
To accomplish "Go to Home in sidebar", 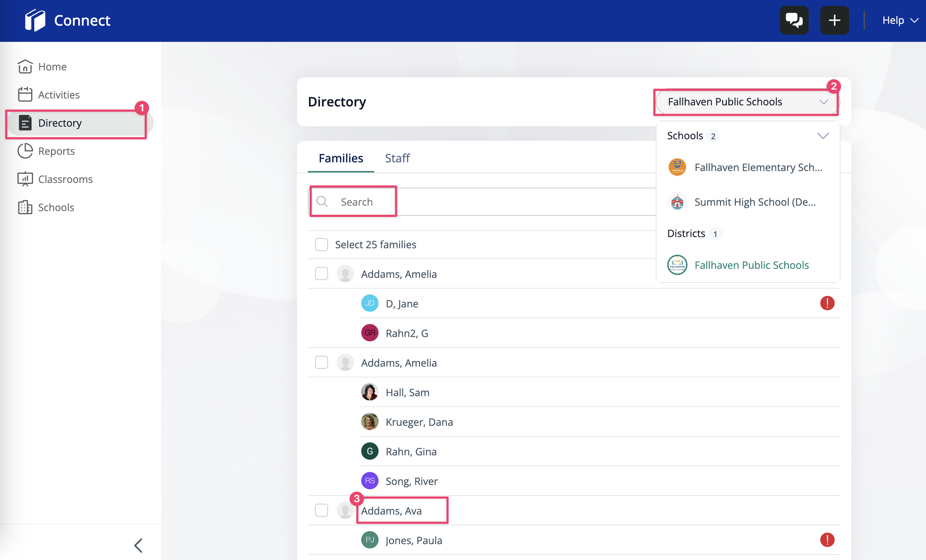I will [x=52, y=66].
